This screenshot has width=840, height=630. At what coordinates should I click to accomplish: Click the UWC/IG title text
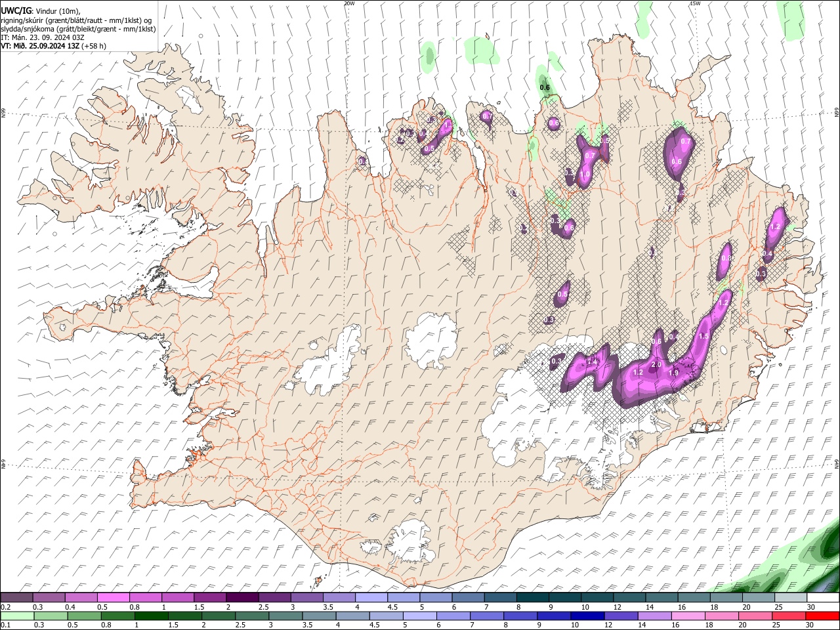tap(15, 11)
